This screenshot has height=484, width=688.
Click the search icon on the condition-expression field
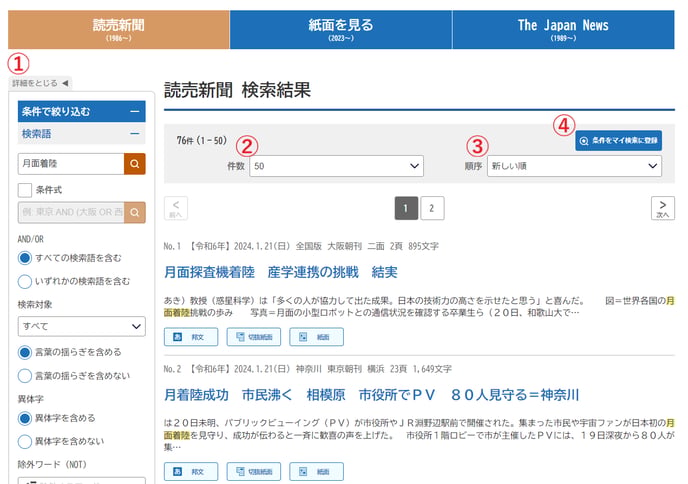coord(135,212)
